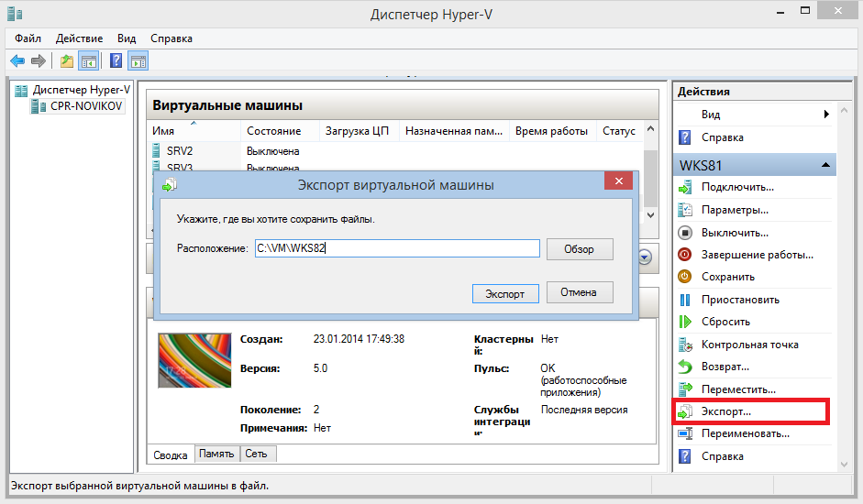
Task: Open the Действие menu
Action: click(x=79, y=38)
